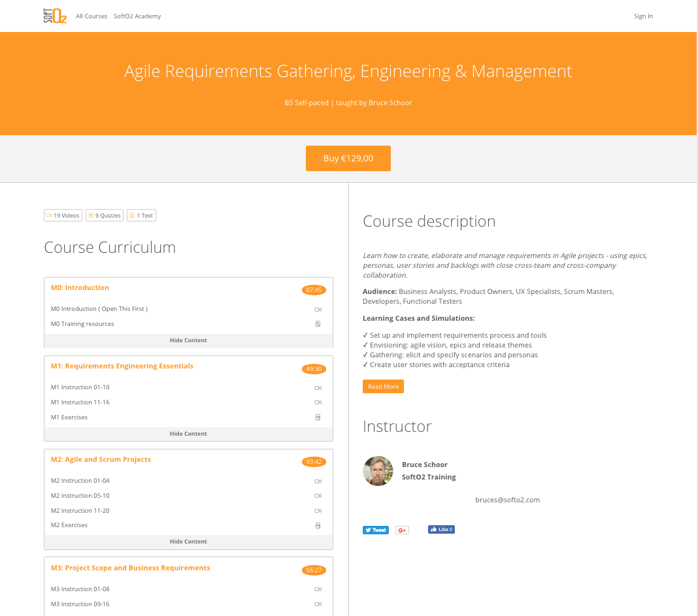This screenshot has height=616, width=698.
Task: Open SoftO2 Academy in the navigation
Action: coord(137,16)
